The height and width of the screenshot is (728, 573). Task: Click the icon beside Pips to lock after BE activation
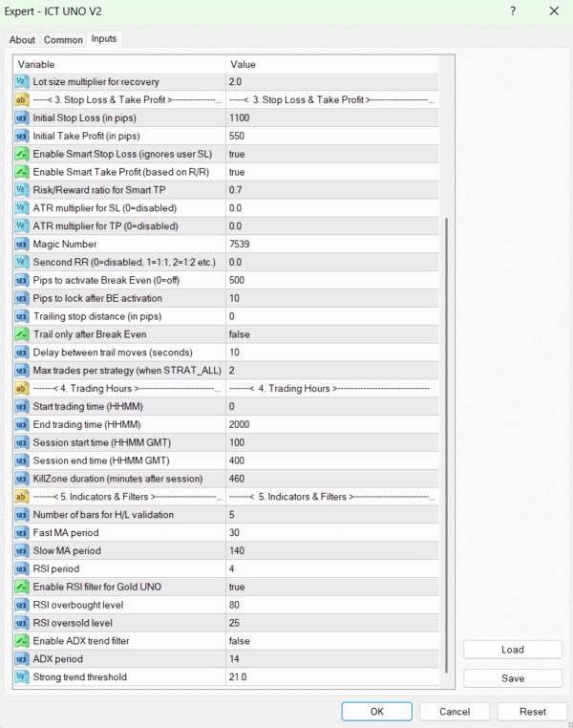pos(21,298)
